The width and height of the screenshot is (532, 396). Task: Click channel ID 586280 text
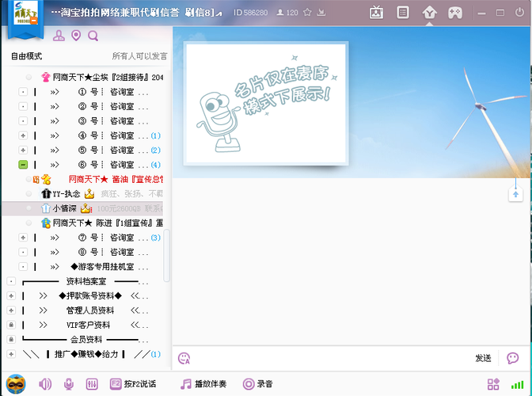250,13
